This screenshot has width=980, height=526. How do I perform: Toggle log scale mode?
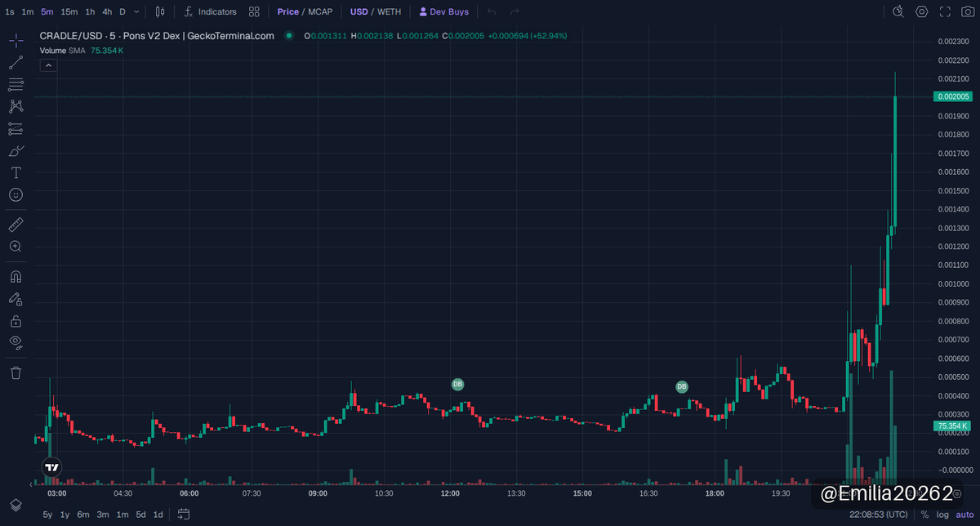coord(942,515)
